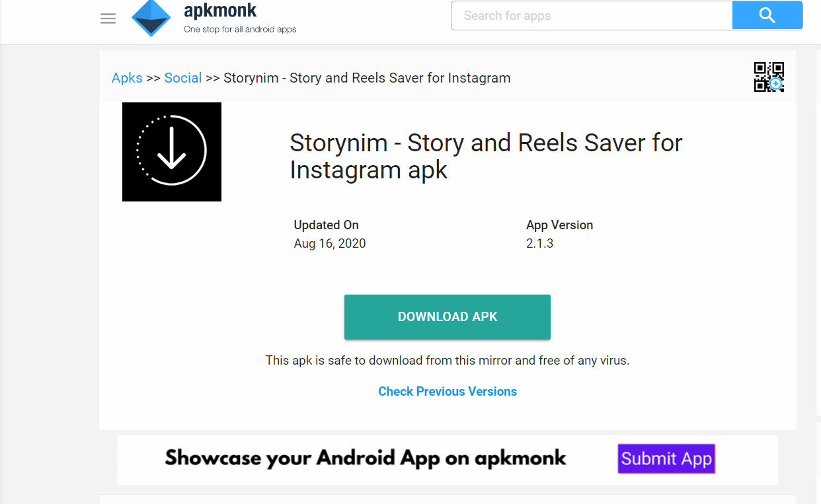Click the Aug 16, 2020 update date
821x504 pixels.
(x=330, y=244)
